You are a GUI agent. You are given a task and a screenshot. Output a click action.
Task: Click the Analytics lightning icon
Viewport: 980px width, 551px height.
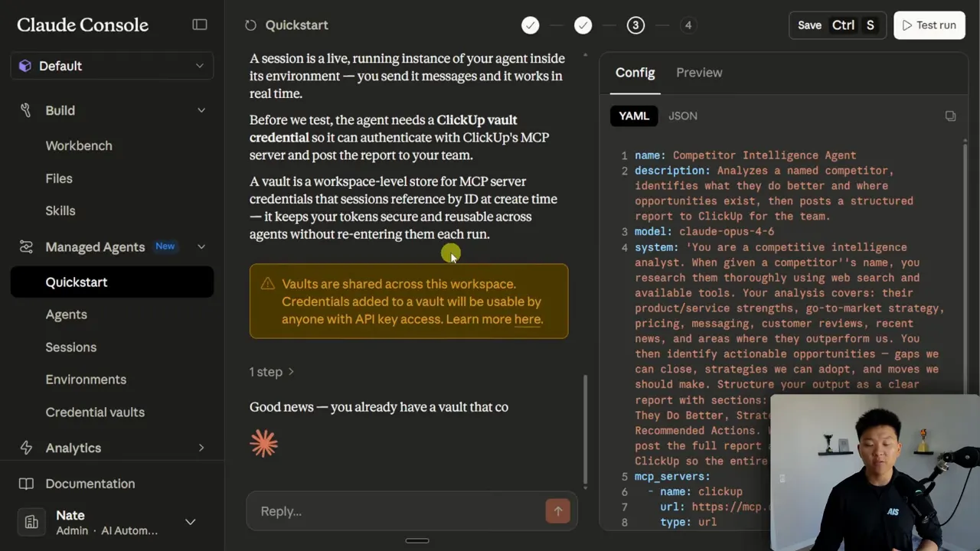[26, 448]
